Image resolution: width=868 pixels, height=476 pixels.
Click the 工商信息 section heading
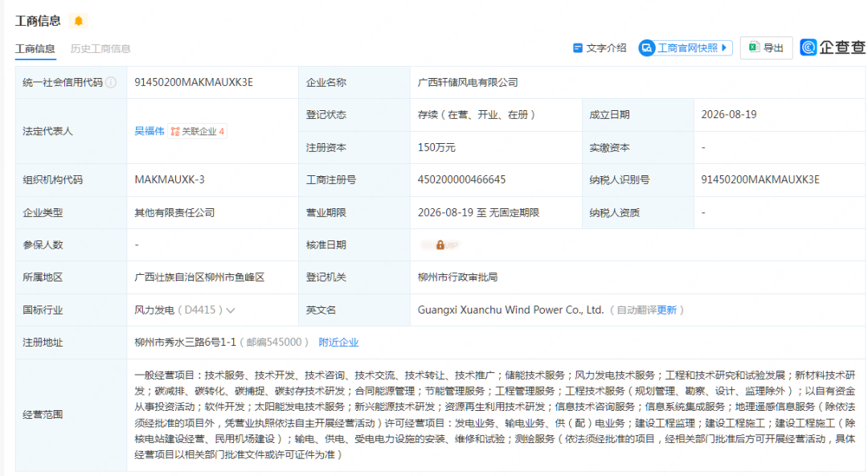38,21
